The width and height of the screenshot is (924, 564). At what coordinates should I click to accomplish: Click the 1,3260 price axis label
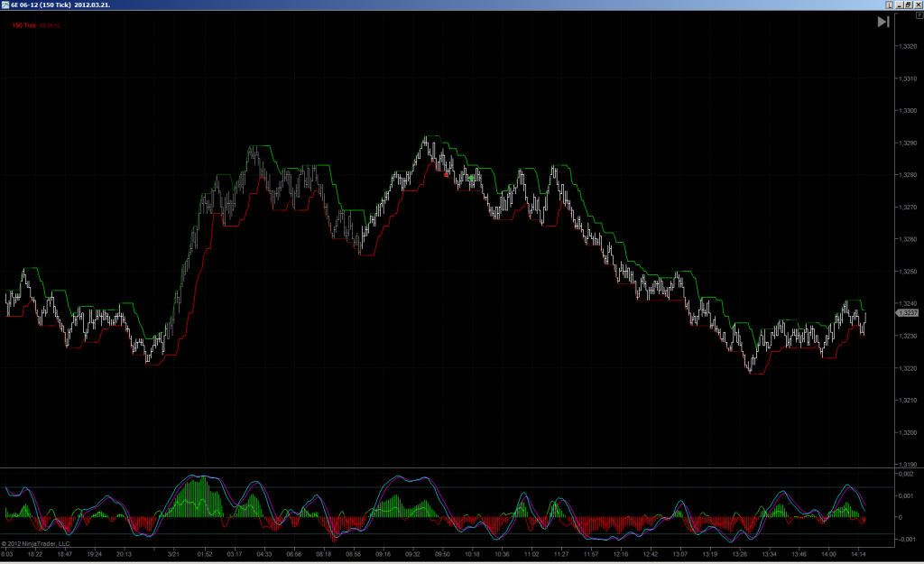908,240
